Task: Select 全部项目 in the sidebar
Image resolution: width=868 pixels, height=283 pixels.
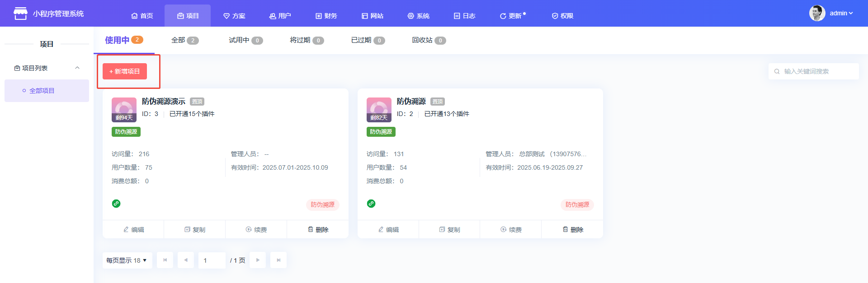Action: (42, 91)
